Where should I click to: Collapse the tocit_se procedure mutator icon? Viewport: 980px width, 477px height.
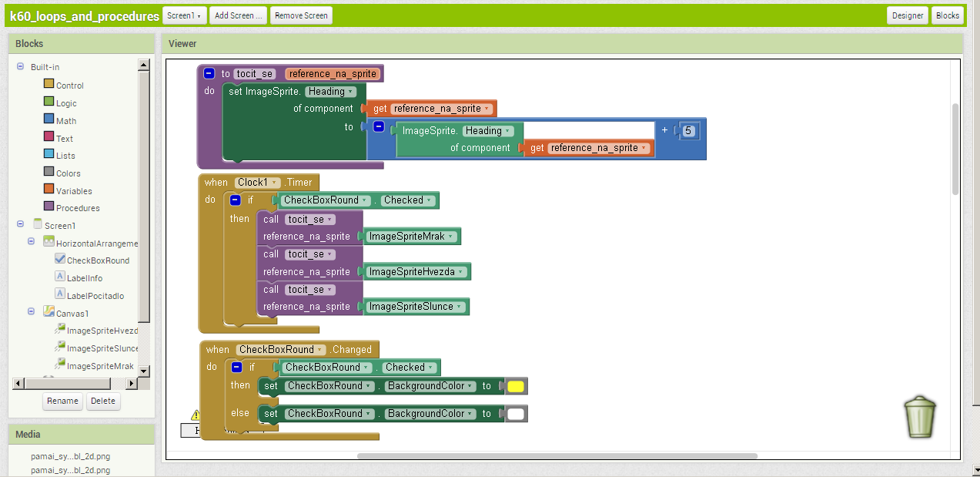click(x=209, y=74)
